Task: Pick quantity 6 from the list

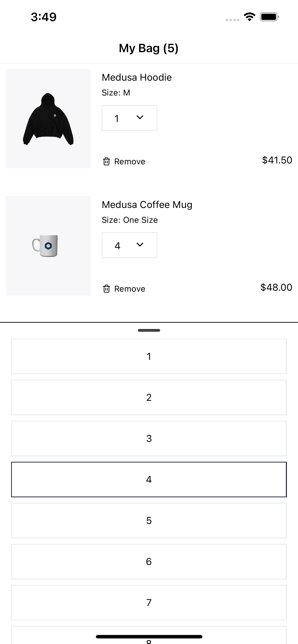Action: 149,561
